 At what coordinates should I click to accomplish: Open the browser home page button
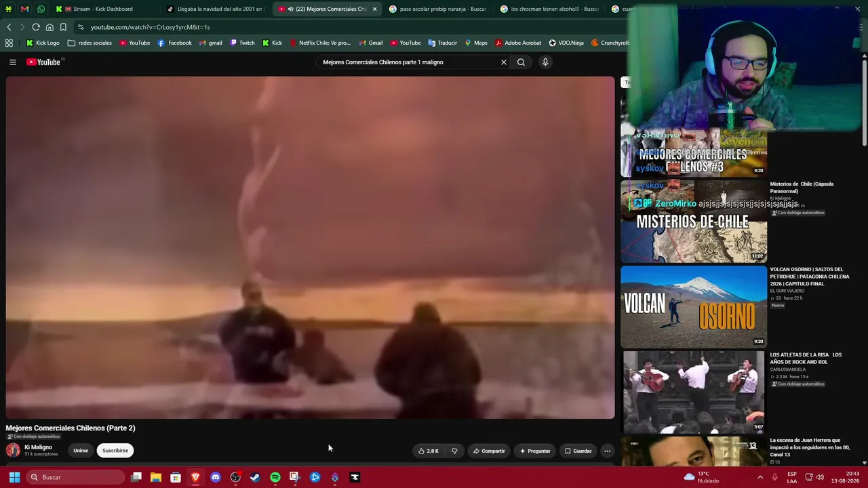pyautogui.click(x=50, y=27)
